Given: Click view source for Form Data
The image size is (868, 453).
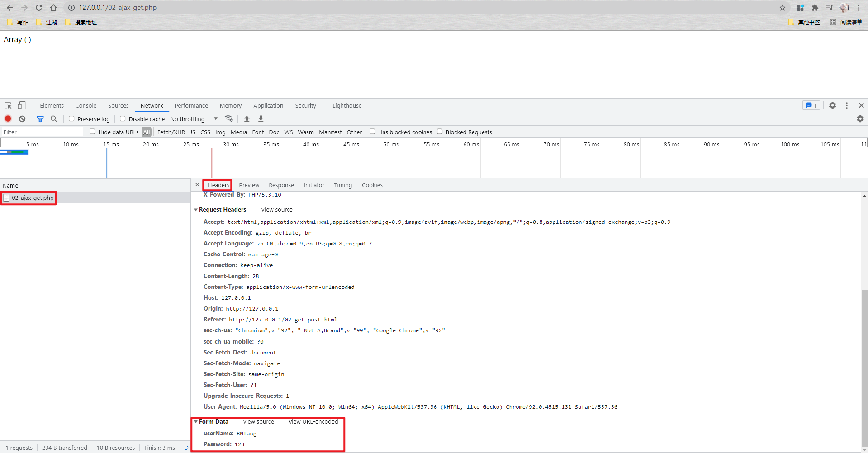Looking at the screenshot, I should tap(259, 422).
